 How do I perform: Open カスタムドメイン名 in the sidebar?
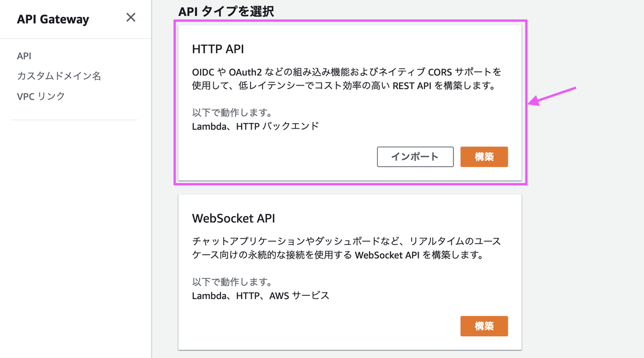click(x=59, y=76)
